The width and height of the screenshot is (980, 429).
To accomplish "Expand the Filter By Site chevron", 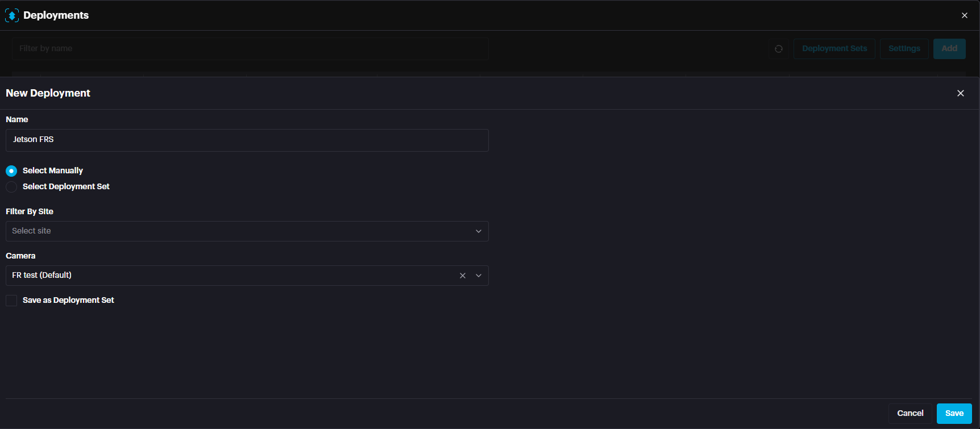I will pos(479,231).
